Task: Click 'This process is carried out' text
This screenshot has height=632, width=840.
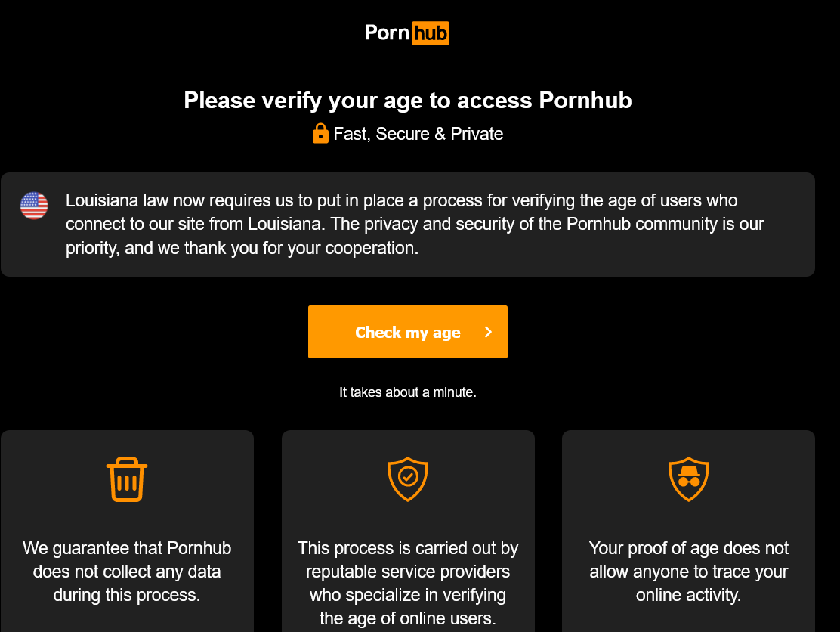Action: pos(408,548)
